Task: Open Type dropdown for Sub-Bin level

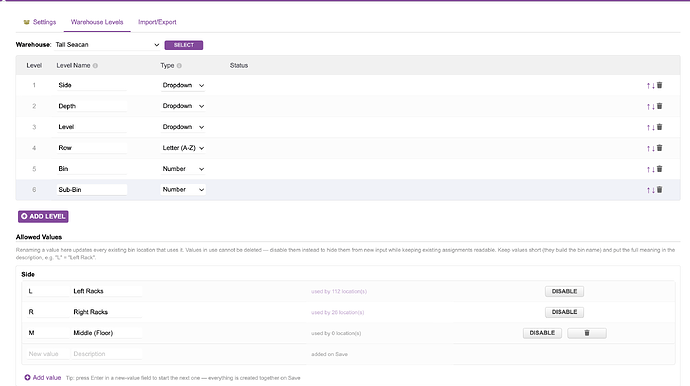Action: [183, 190]
